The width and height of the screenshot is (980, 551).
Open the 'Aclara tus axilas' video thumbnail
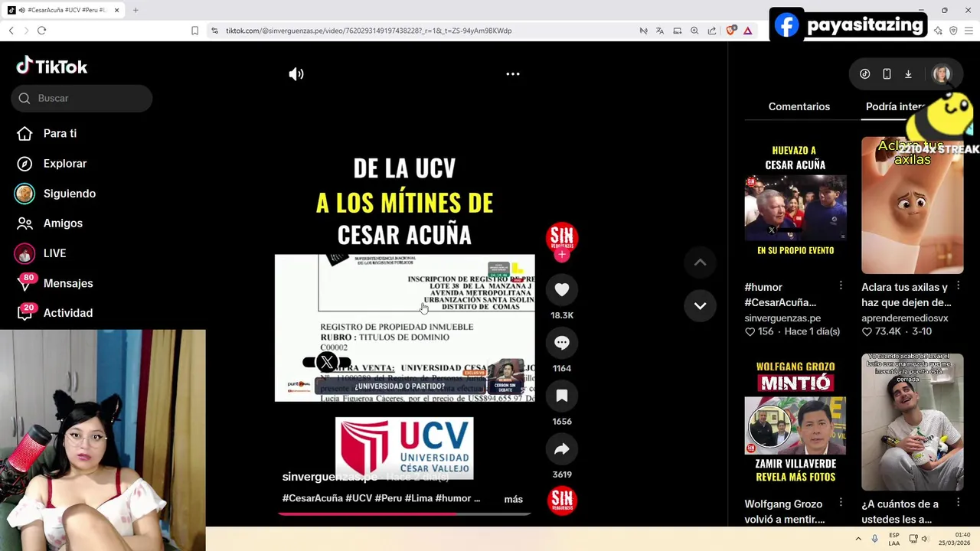(x=913, y=205)
